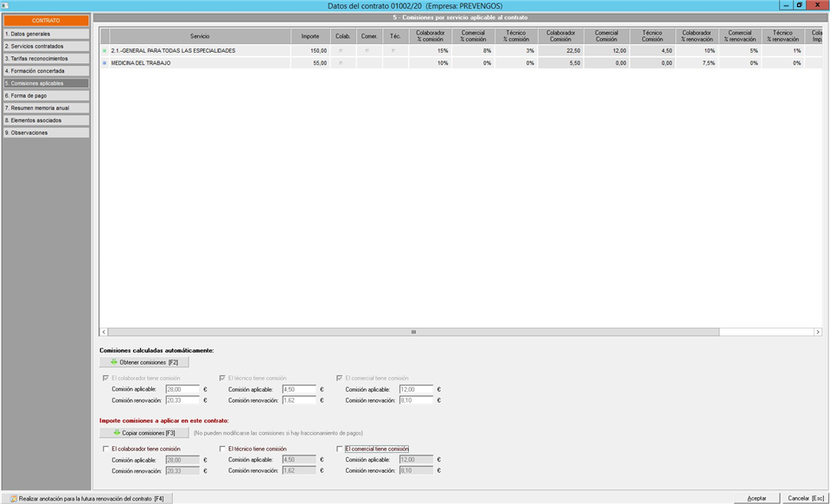The width and height of the screenshot is (830, 504).
Task: Click Cancelar [Esc] button
Action: point(804,498)
